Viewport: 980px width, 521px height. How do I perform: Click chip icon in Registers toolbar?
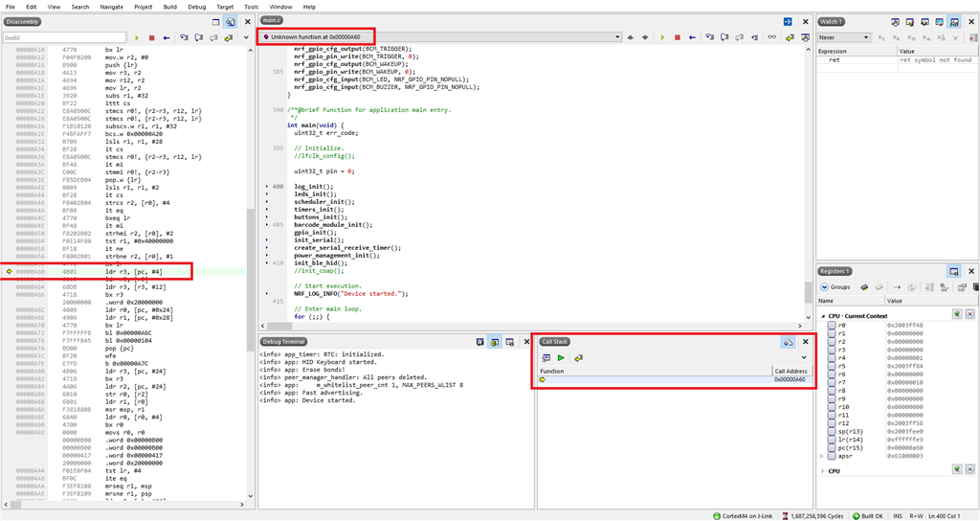864,287
